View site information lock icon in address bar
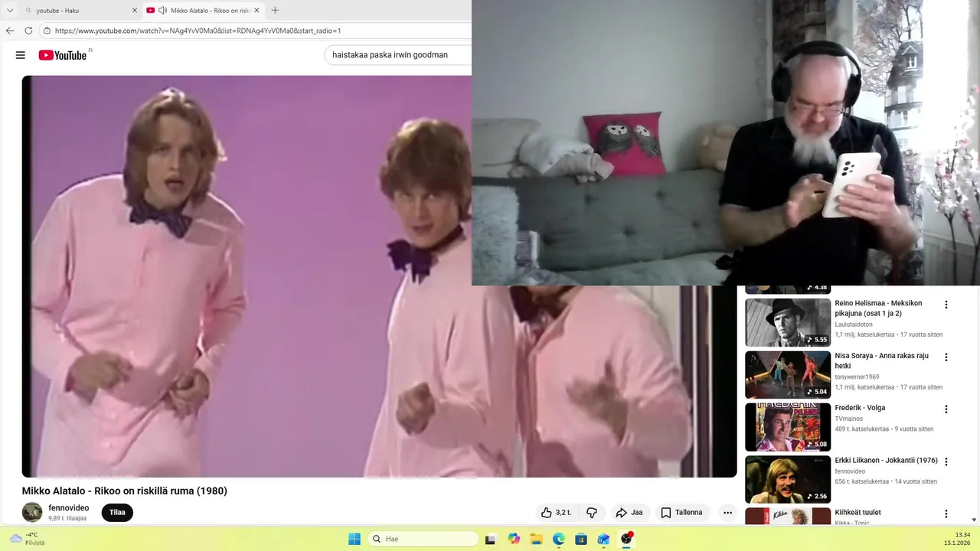Viewport: 980px width, 551px height. click(47, 31)
